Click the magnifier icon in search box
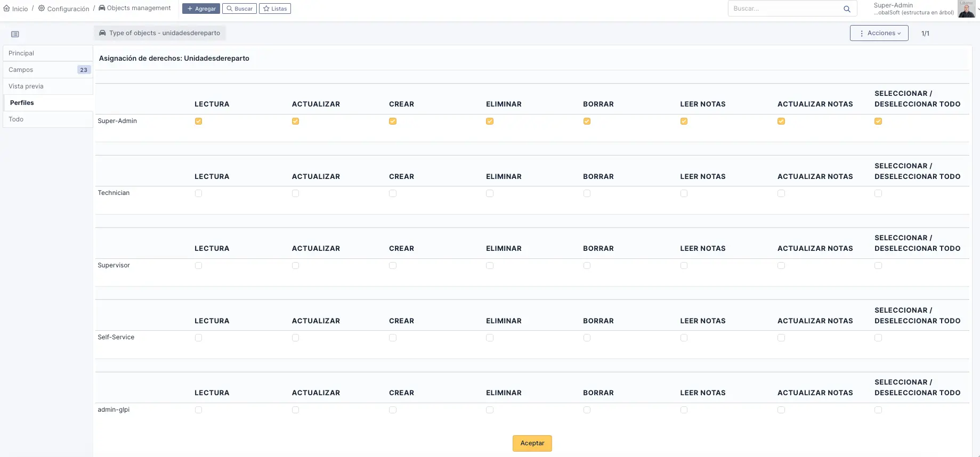The image size is (980, 457). point(847,9)
